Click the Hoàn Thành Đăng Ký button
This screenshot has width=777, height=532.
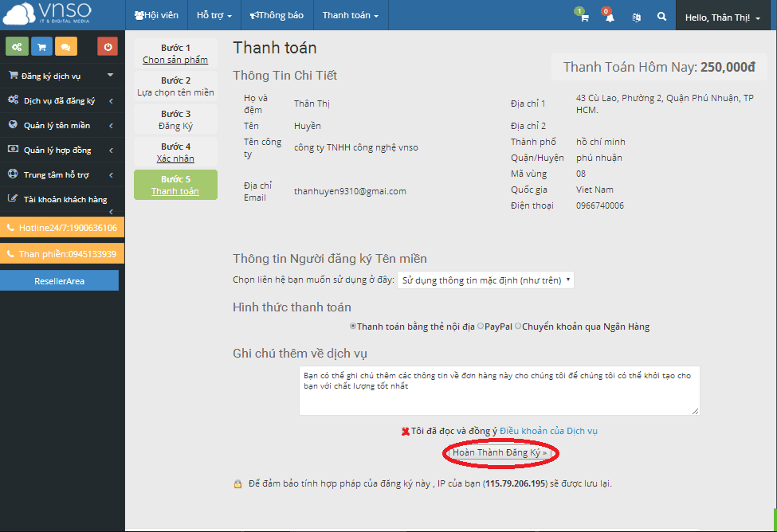coord(500,452)
